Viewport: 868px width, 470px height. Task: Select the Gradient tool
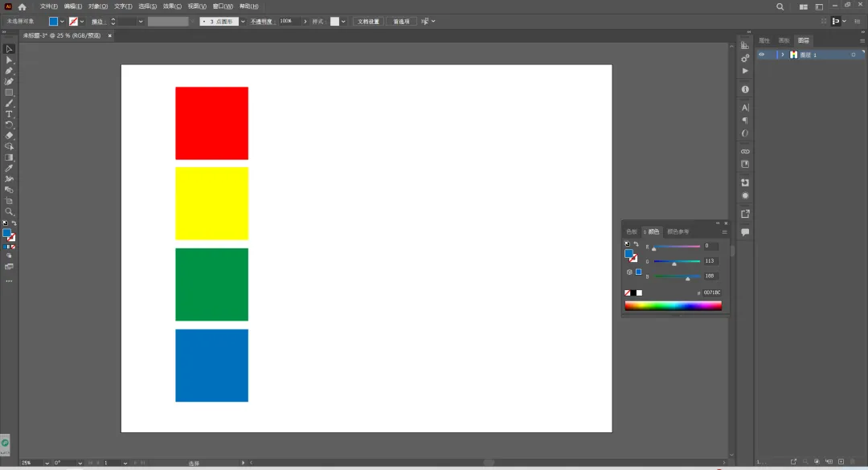[9, 157]
